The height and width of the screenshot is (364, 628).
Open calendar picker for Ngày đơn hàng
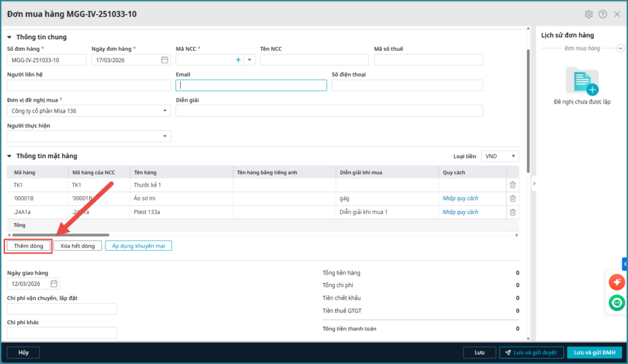coord(164,60)
